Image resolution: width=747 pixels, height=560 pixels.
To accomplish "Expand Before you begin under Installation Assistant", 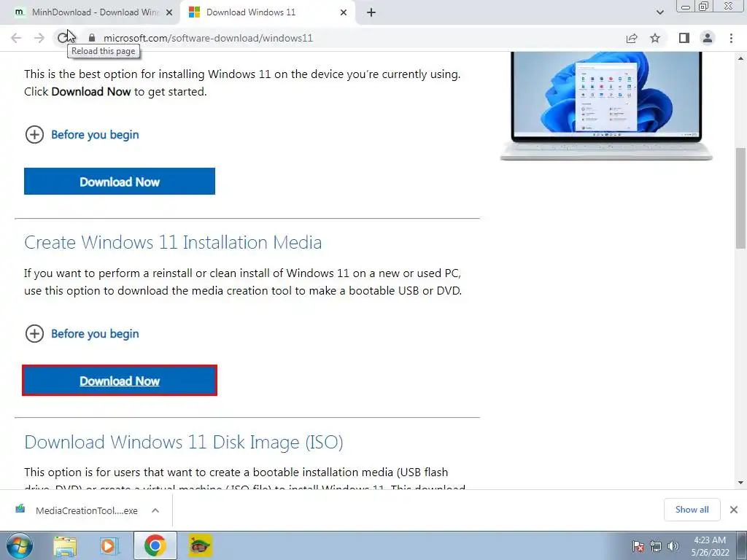I will click(x=82, y=135).
